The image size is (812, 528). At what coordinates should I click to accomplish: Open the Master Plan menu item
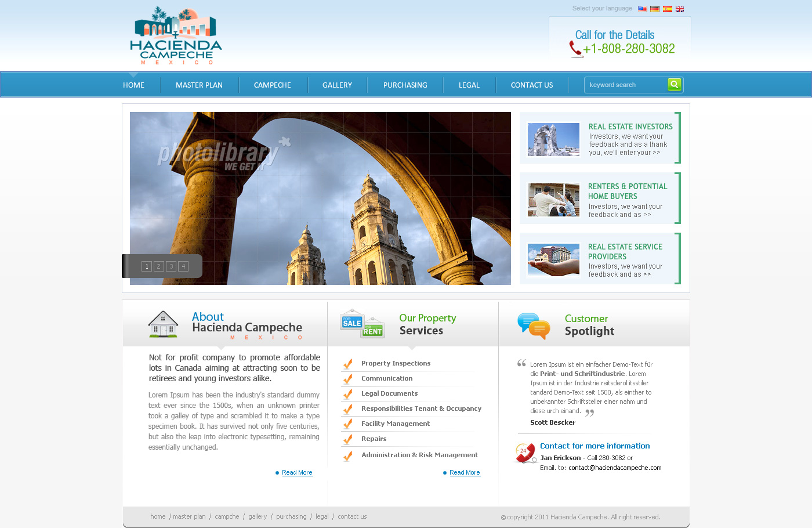[199, 85]
